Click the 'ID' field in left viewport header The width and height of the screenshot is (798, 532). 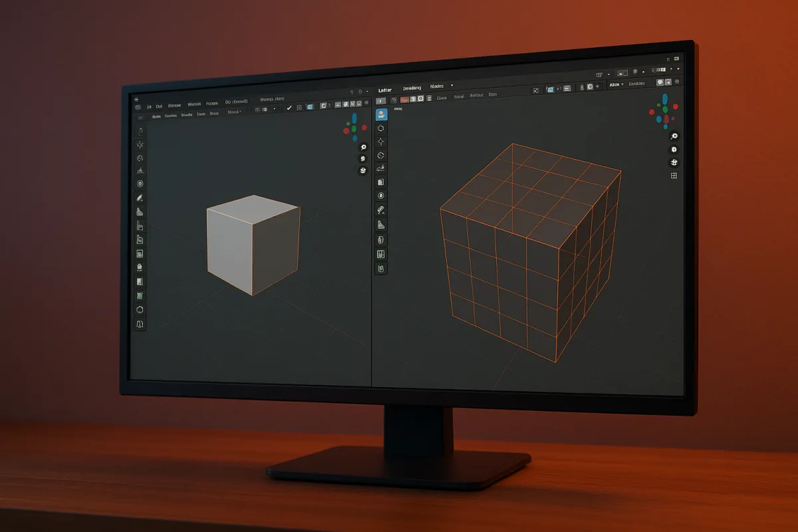click(x=262, y=109)
